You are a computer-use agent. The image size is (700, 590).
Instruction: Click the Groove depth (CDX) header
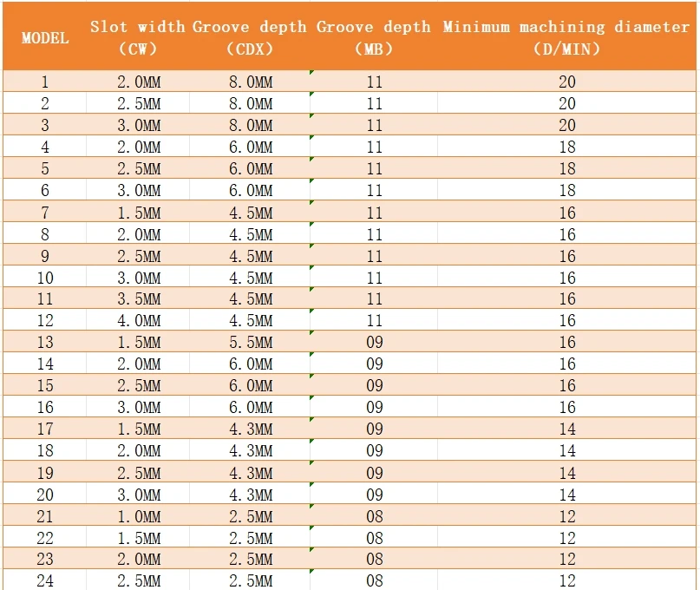250,37
